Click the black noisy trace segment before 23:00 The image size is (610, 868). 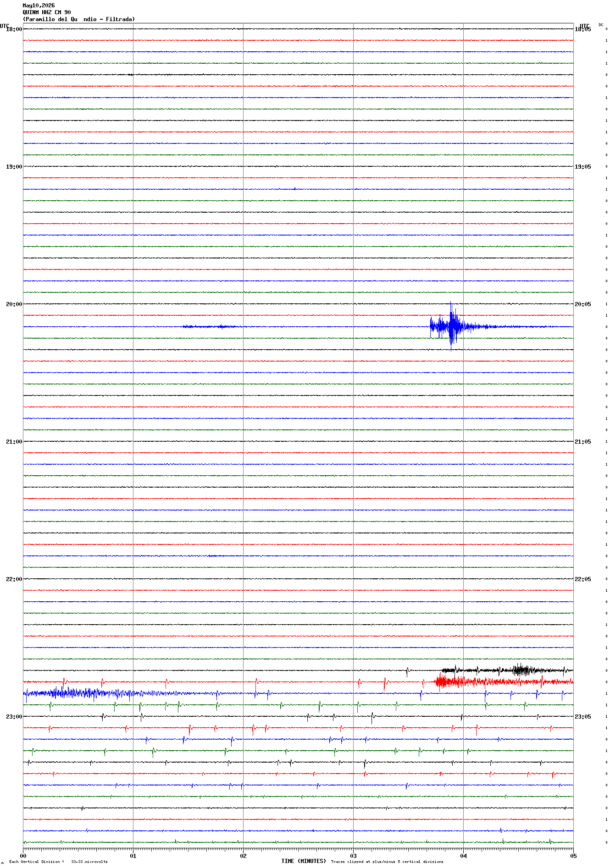507,670
